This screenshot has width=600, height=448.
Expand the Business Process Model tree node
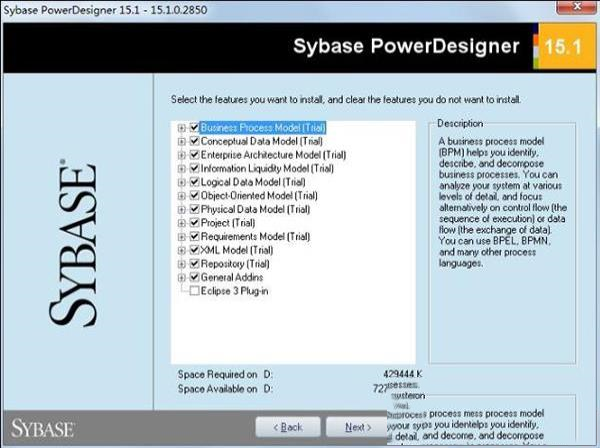point(182,128)
